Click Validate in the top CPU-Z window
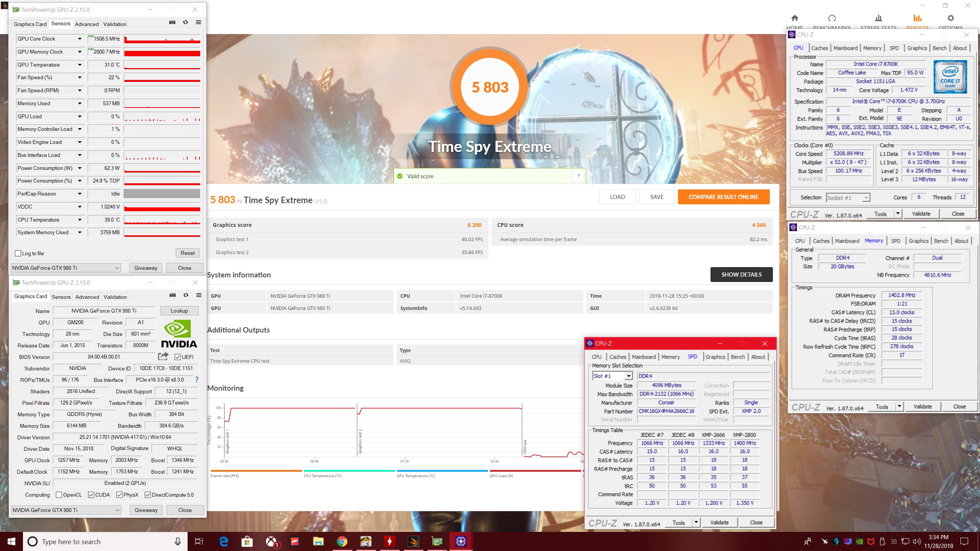 point(921,214)
